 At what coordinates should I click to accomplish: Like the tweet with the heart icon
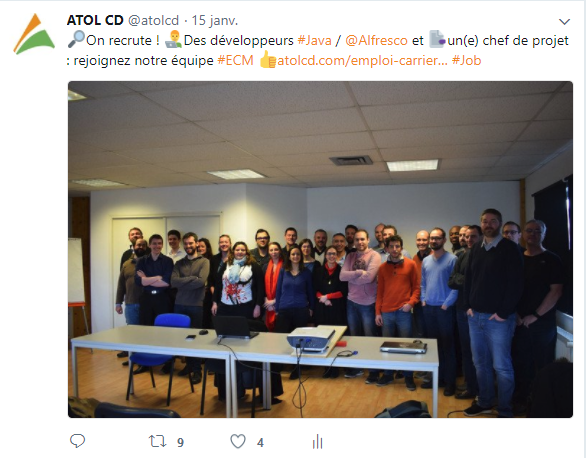pos(238,442)
